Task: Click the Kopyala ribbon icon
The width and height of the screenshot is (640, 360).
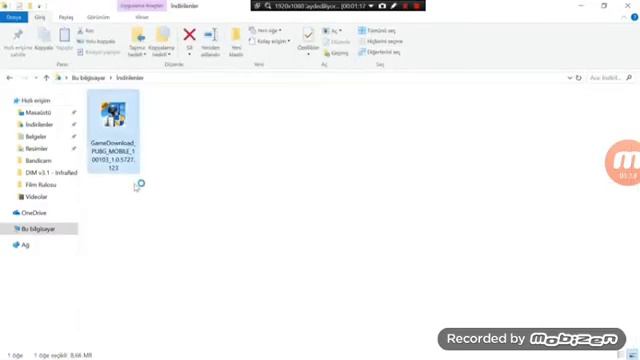Action: (44, 35)
